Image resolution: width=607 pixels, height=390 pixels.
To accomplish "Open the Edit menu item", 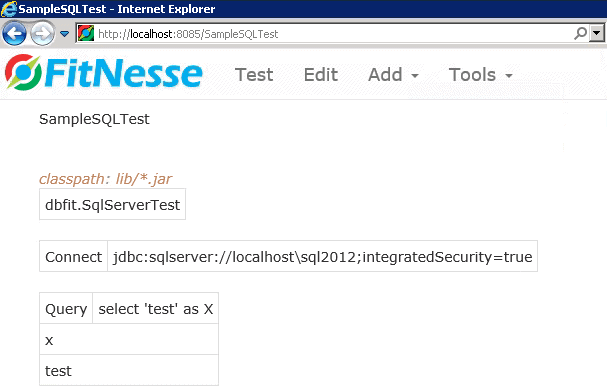I will [321, 75].
